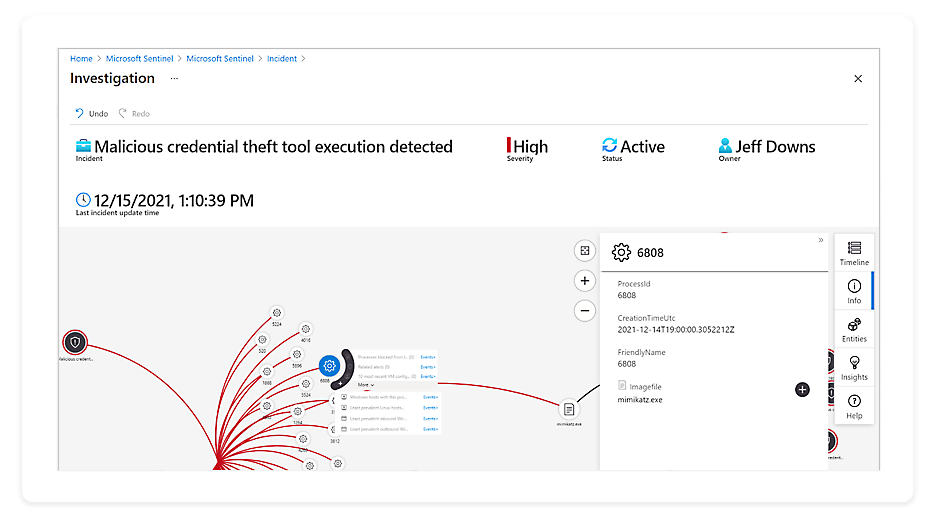The width and height of the screenshot is (935, 518).
Task: Click the fit-to-screen graph button
Action: pyautogui.click(x=585, y=250)
